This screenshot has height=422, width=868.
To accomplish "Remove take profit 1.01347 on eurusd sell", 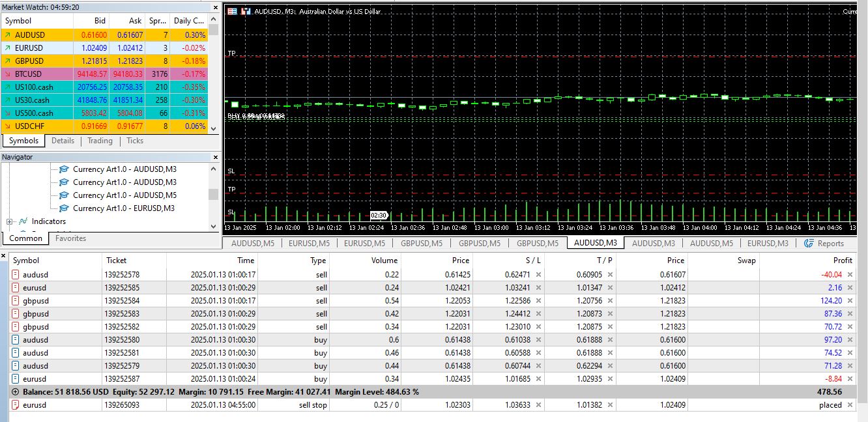I will [x=610, y=288].
